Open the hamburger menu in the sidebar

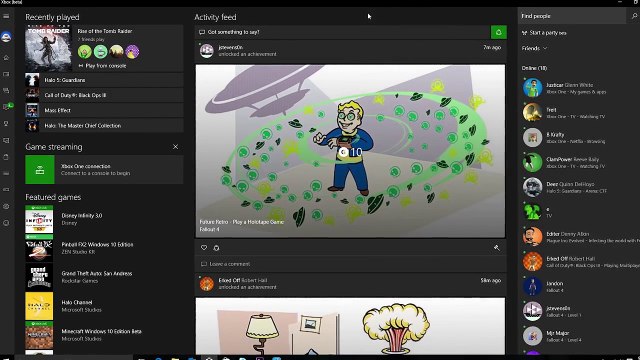[6, 16]
